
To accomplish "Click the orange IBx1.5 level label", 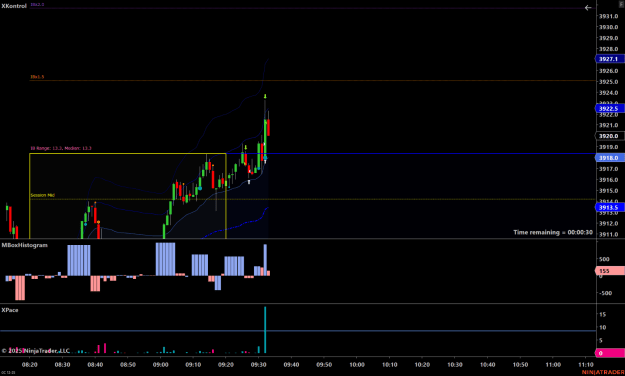I will 37,77.
